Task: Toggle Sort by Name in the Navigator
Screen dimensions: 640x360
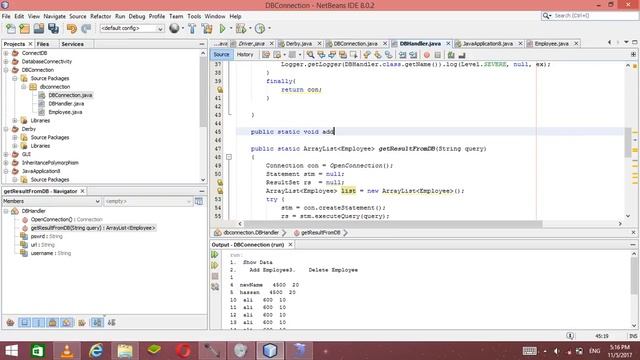Action: pos(97,322)
